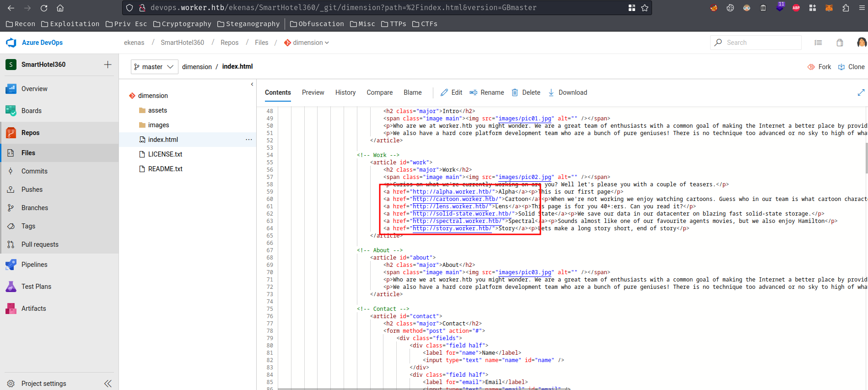Rename the index.html file

(x=487, y=92)
